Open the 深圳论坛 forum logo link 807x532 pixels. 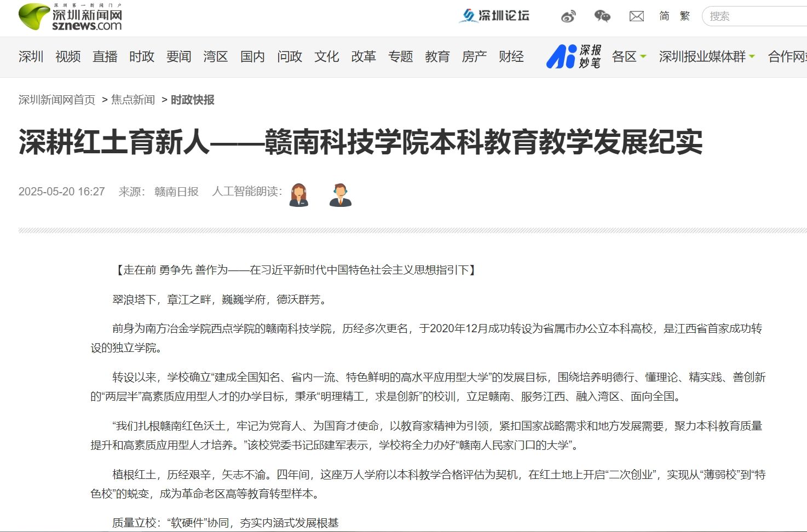494,16
